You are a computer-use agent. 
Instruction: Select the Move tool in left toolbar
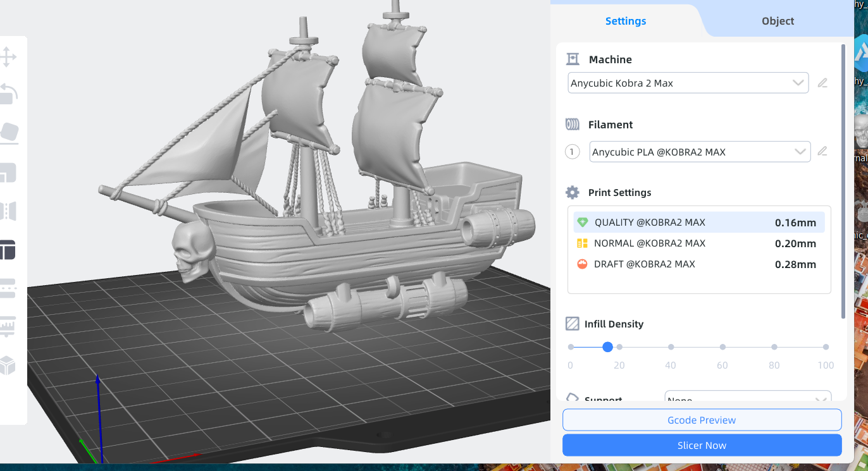(8, 57)
